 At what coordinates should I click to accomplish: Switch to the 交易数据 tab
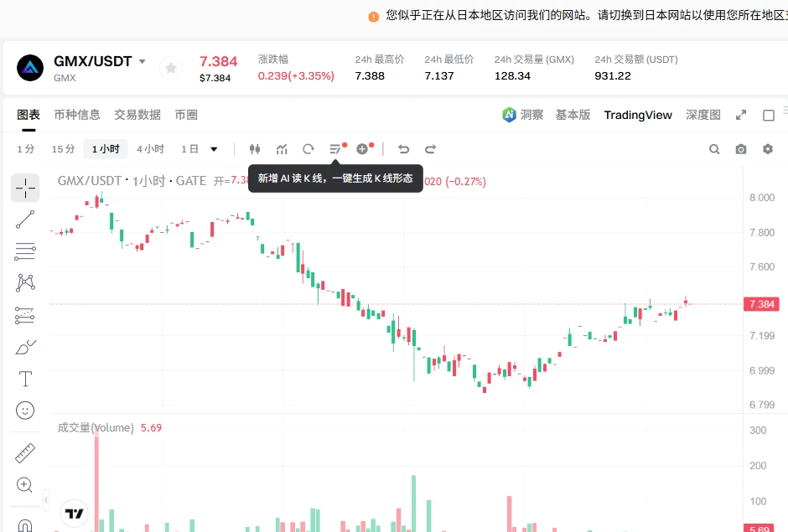(x=137, y=115)
